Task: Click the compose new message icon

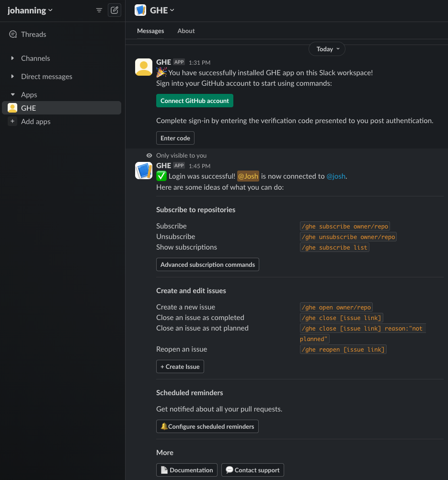Action: [115, 10]
